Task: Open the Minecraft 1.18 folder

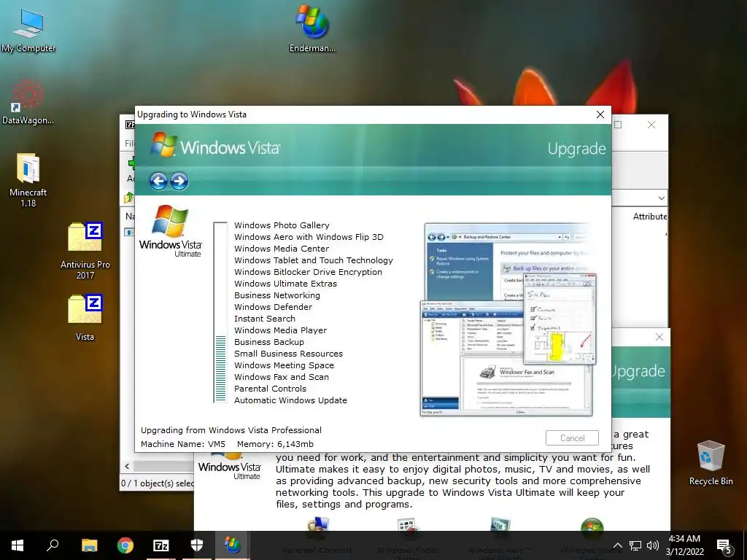Action: tap(28, 180)
